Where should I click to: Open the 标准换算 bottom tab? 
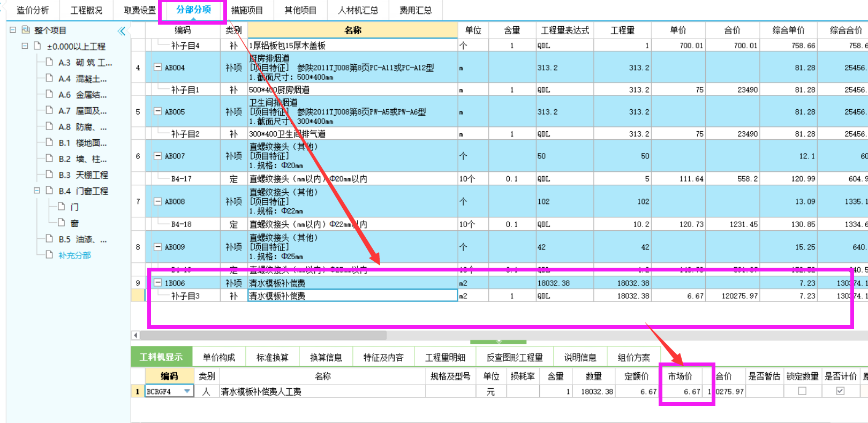click(272, 357)
